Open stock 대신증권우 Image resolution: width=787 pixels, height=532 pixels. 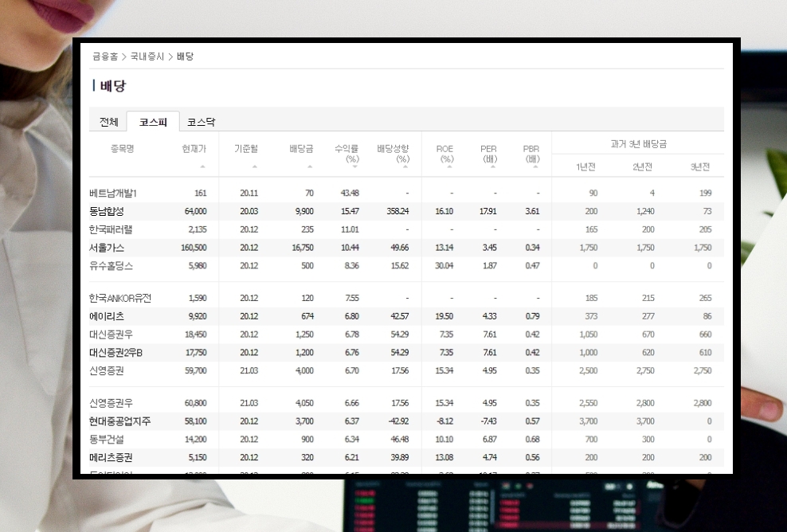click(111, 334)
